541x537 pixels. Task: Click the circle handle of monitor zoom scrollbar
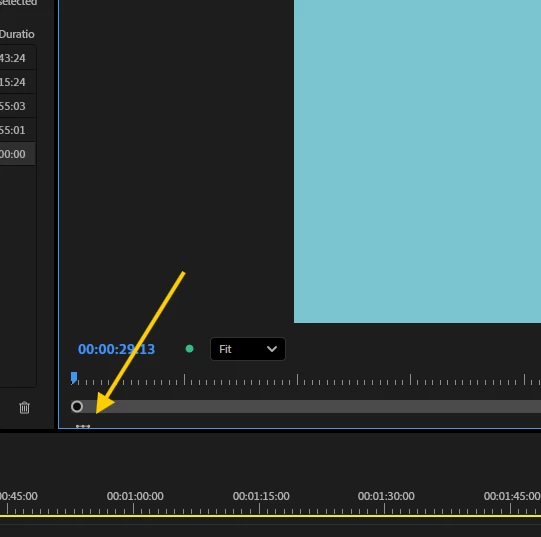point(77,407)
